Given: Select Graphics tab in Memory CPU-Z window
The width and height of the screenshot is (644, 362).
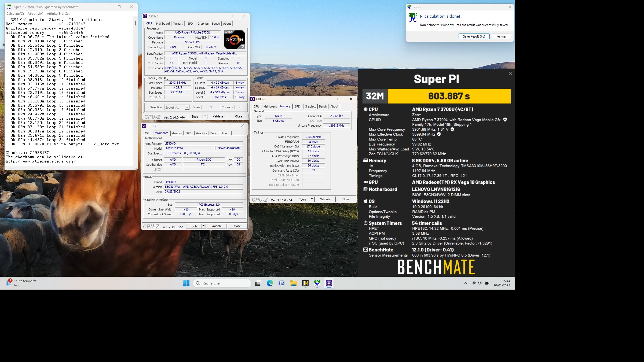Looking at the screenshot, I should click(x=310, y=106).
